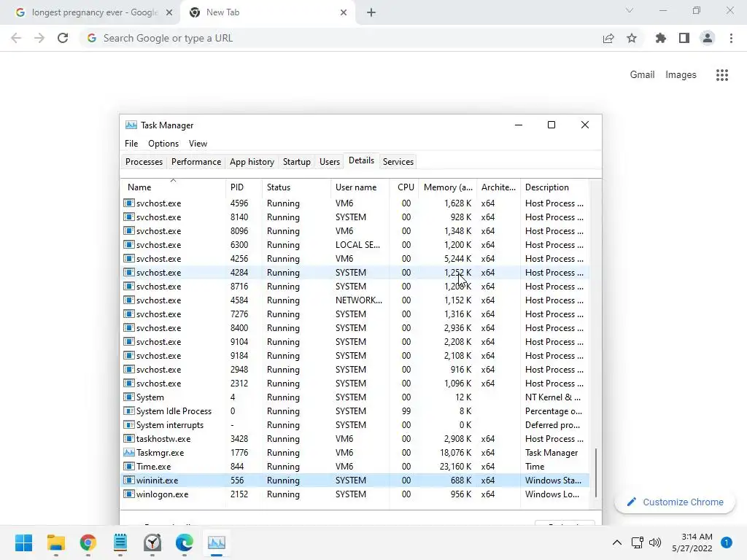Open Google Images link
The height and width of the screenshot is (560, 747).
point(681,75)
